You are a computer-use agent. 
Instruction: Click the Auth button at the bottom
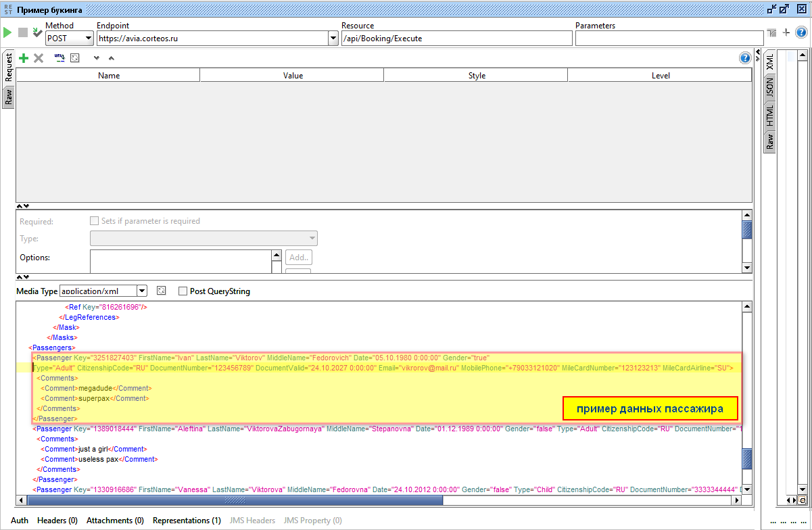(x=20, y=521)
